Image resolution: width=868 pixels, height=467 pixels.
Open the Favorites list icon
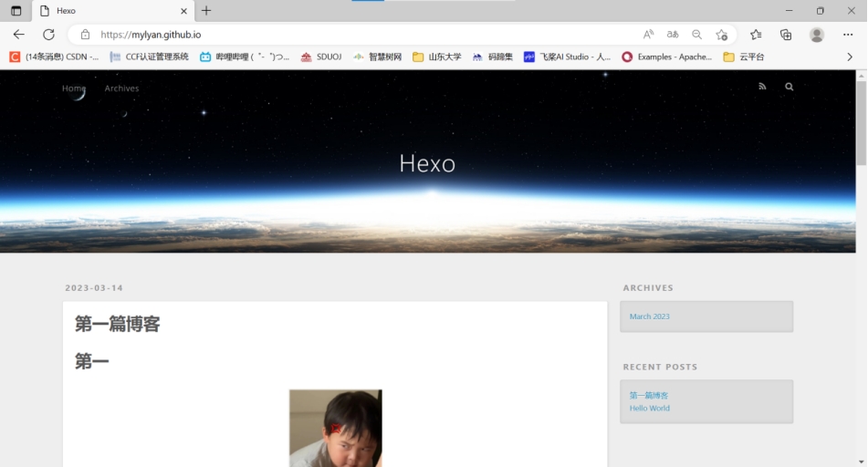coord(756,35)
